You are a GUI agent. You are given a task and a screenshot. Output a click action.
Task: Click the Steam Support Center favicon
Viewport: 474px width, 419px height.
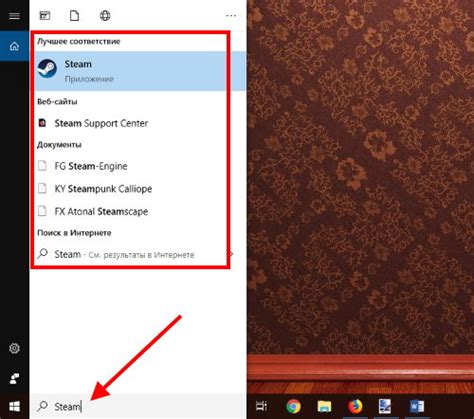tap(42, 123)
